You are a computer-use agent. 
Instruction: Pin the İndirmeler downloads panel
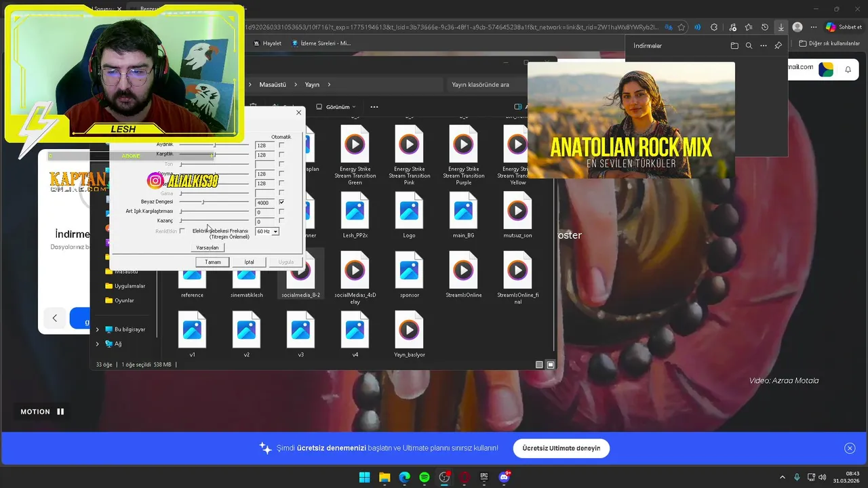click(x=778, y=45)
